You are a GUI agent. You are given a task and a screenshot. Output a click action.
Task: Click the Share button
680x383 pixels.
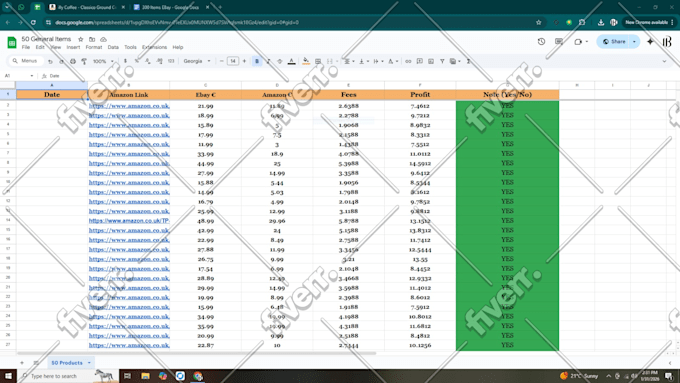click(x=614, y=42)
